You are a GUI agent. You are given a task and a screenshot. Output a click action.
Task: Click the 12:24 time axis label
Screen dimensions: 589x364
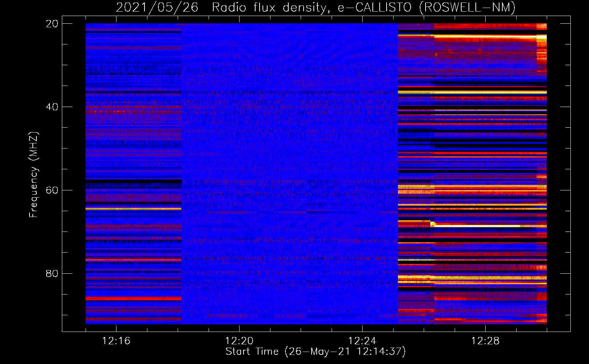tap(362, 341)
